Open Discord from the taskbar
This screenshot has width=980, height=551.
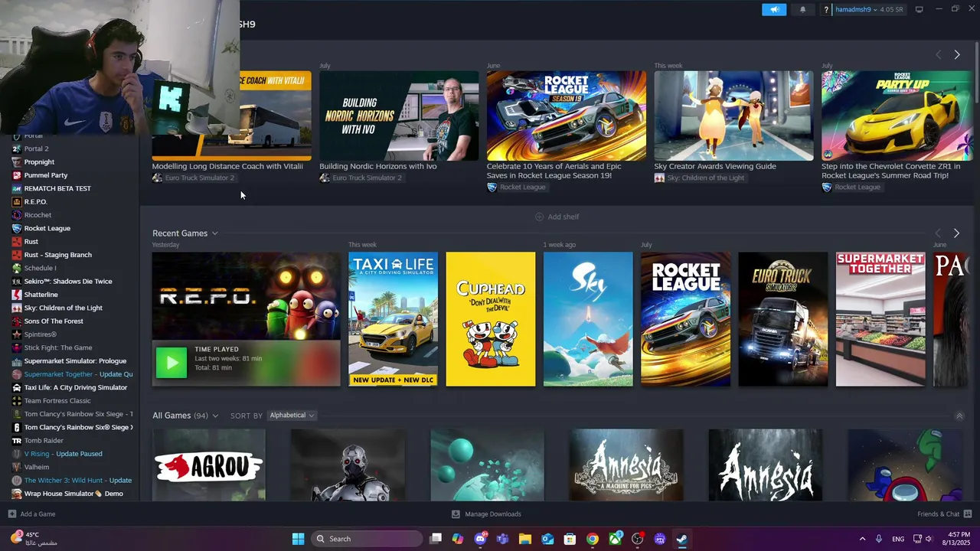tap(480, 539)
